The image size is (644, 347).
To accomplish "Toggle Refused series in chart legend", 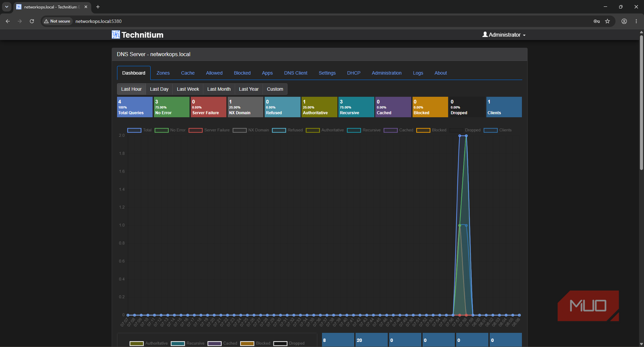I will click(x=287, y=130).
